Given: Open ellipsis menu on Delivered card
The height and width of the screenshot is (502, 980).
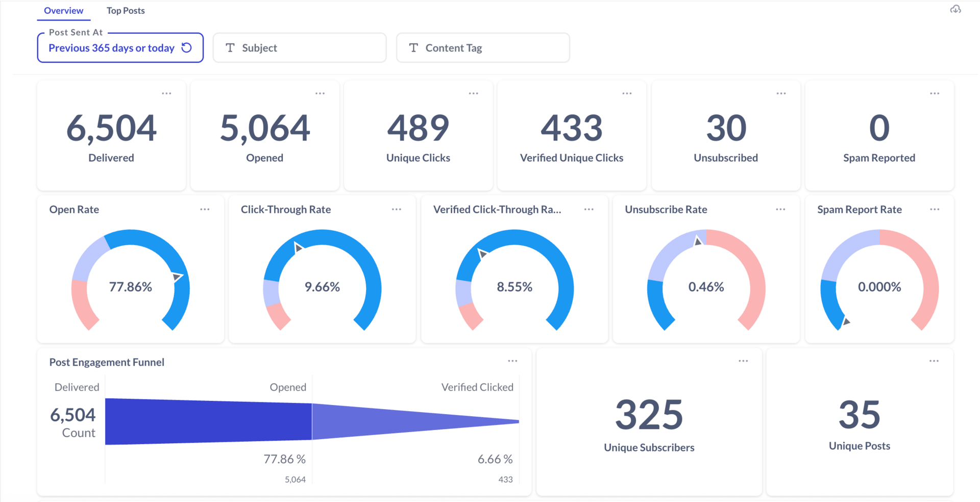Looking at the screenshot, I should pyautogui.click(x=166, y=93).
